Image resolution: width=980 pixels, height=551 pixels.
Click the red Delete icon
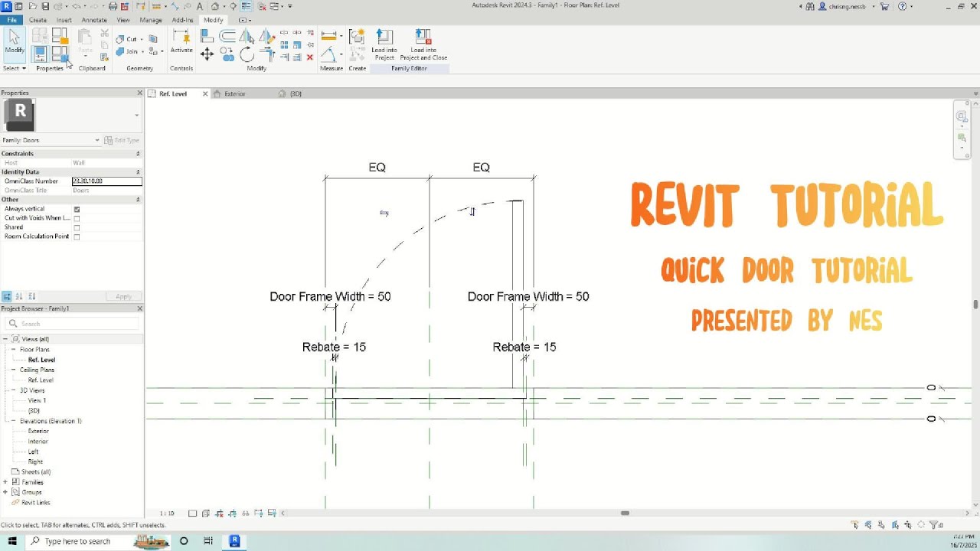[x=309, y=57]
